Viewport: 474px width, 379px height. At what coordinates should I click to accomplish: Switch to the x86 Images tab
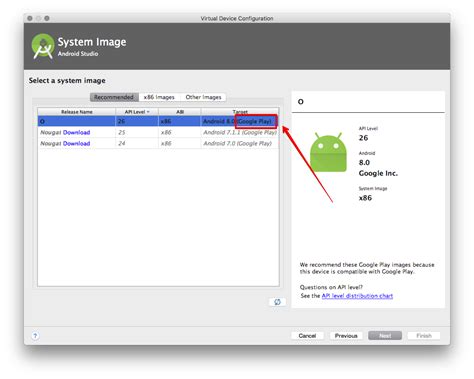pyautogui.click(x=159, y=97)
